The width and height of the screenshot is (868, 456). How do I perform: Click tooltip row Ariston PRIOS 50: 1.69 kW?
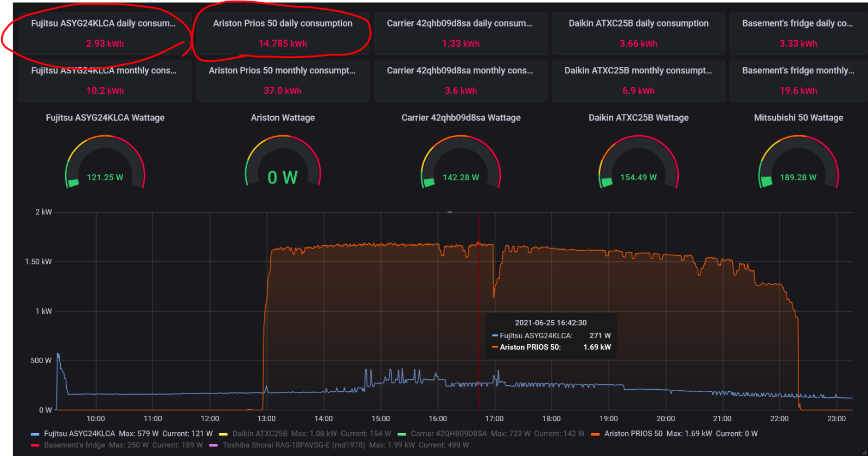tap(551, 347)
